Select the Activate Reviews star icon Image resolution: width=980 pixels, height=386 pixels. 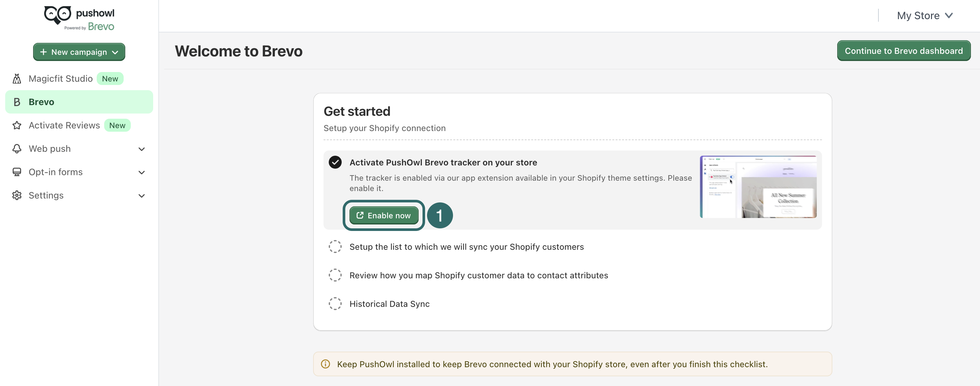coord(17,125)
